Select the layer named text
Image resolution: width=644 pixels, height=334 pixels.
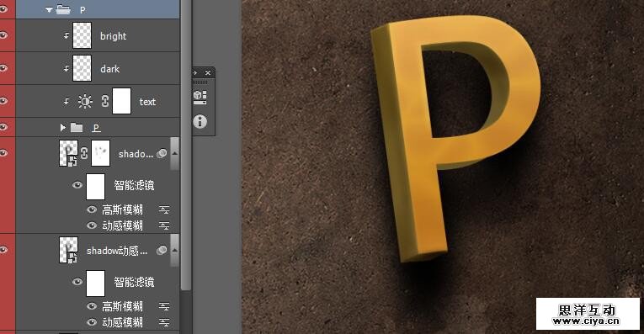pyautogui.click(x=147, y=102)
